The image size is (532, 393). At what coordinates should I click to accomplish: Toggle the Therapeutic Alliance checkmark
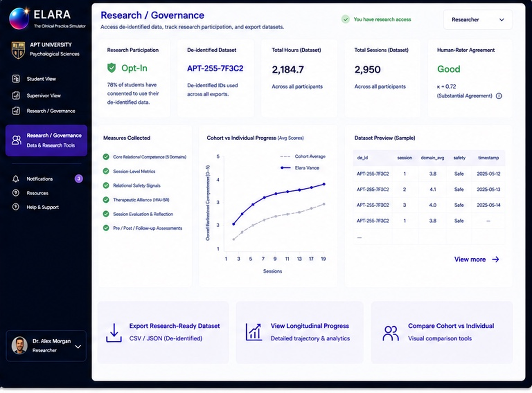click(106, 200)
